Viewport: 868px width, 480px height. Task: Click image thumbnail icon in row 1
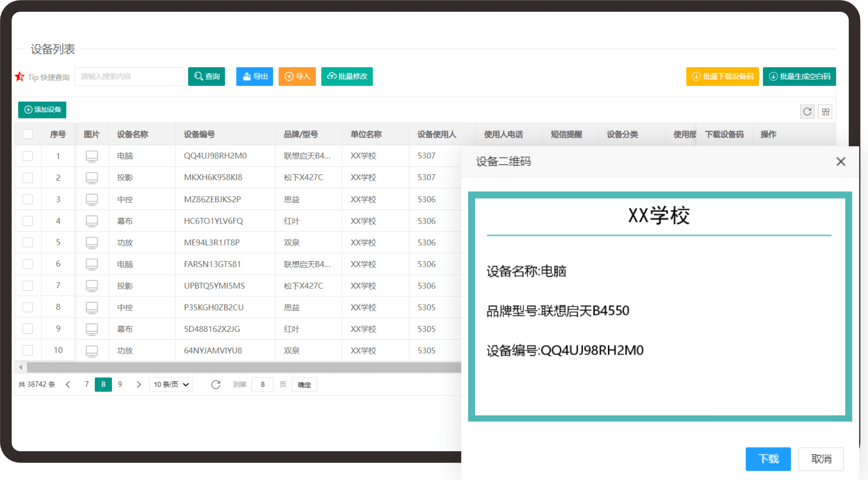click(92, 156)
